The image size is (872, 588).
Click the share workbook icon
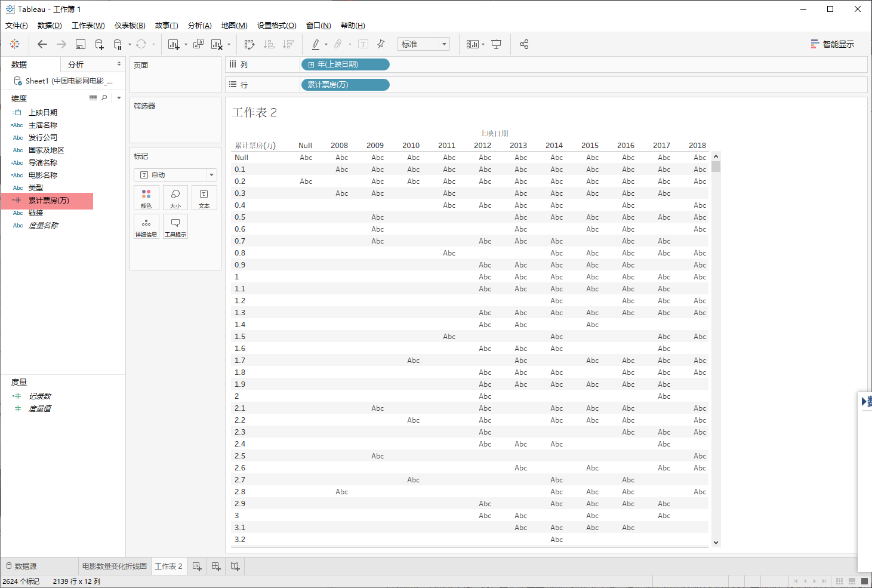point(524,44)
